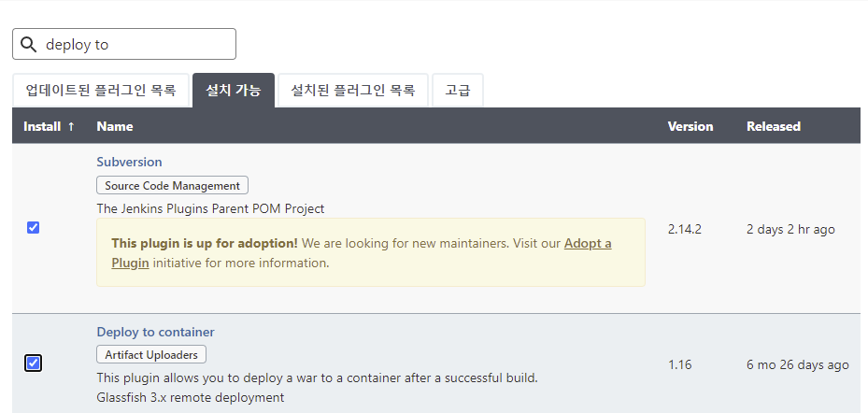Screen dimensions: 868x413
Task: Click 'This plugin is up for adoption!' text
Action: (205, 243)
